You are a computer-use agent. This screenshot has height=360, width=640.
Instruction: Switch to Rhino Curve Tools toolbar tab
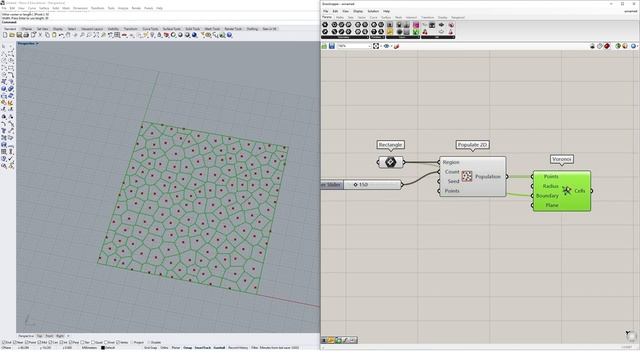[x=150, y=29]
